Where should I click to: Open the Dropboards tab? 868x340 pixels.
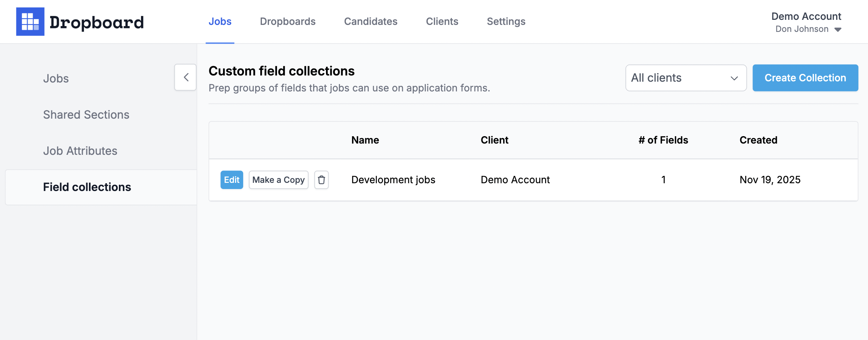(288, 22)
